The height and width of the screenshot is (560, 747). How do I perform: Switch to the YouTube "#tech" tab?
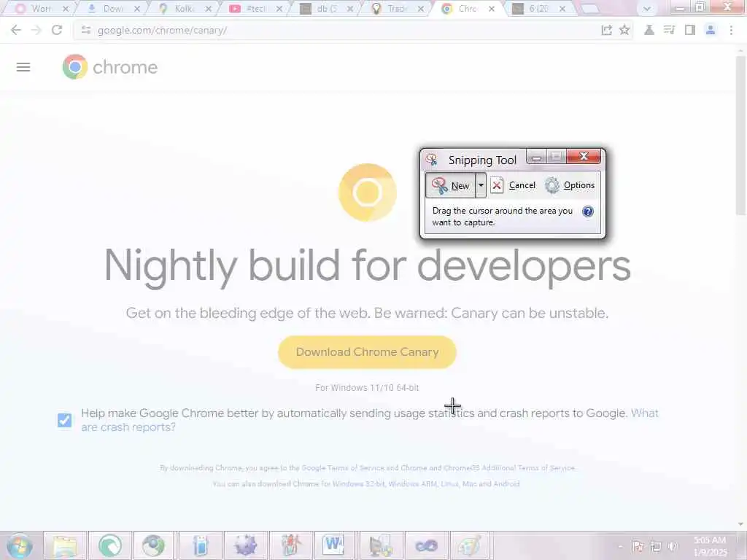coord(255,9)
